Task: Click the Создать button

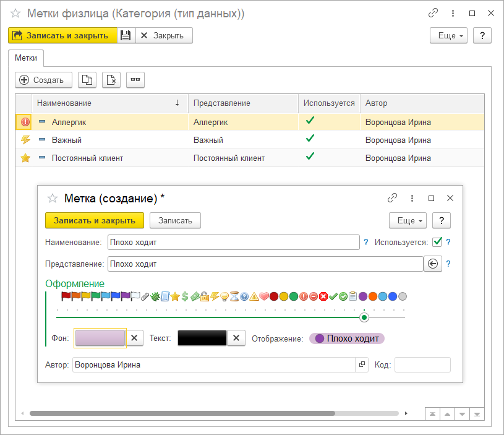Action: click(43, 80)
